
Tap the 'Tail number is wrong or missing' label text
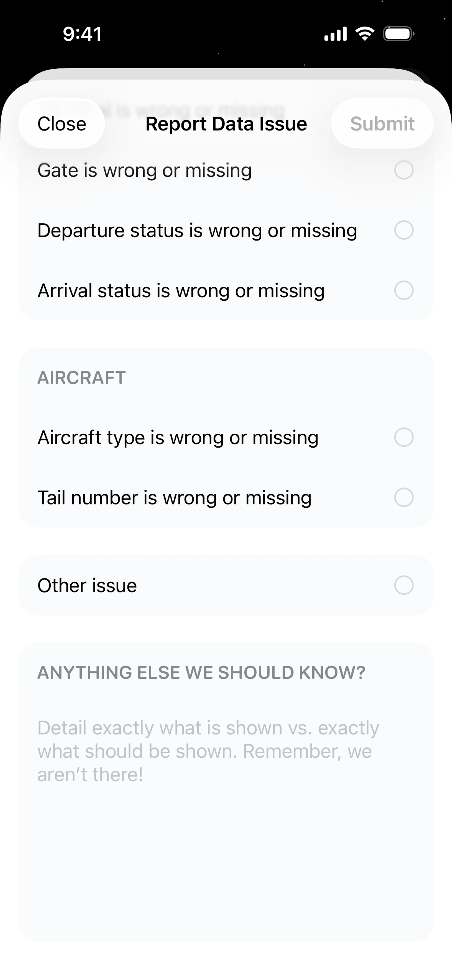point(174,498)
